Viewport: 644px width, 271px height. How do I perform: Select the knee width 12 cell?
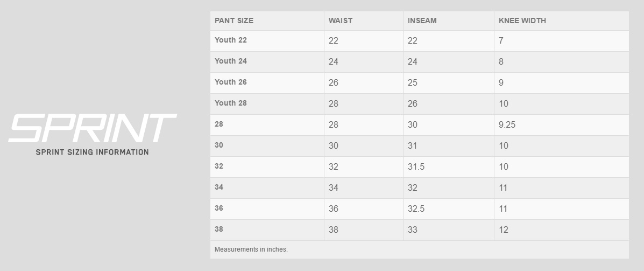click(x=504, y=230)
